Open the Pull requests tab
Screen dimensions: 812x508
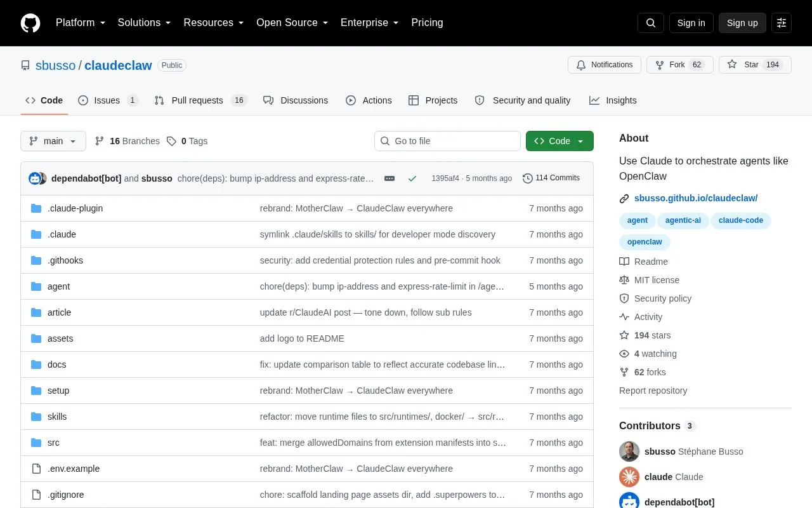click(x=200, y=100)
